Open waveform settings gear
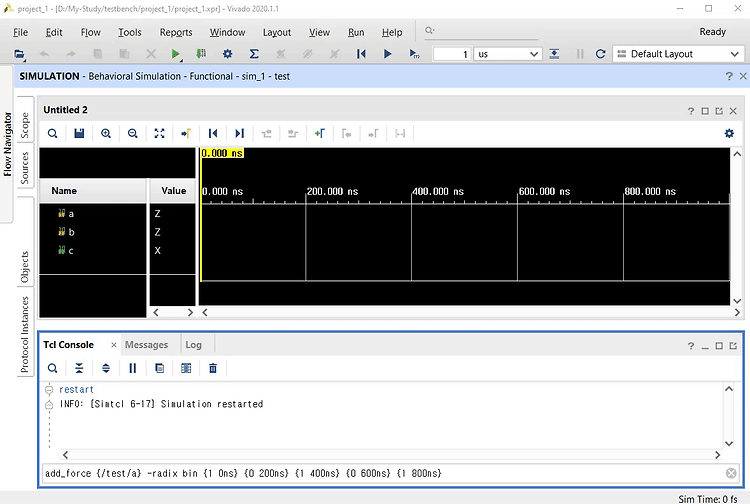 click(729, 133)
